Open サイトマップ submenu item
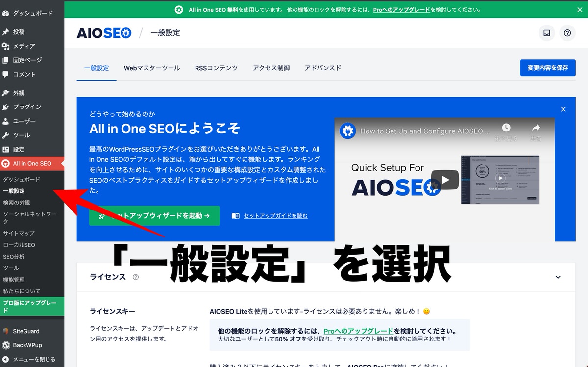Image resolution: width=588 pixels, height=367 pixels. click(x=19, y=233)
